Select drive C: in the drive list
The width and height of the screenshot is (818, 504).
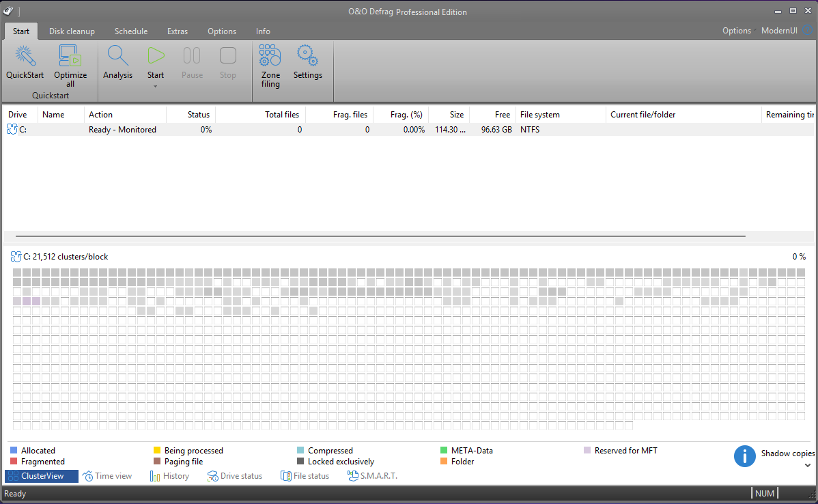tap(408, 130)
